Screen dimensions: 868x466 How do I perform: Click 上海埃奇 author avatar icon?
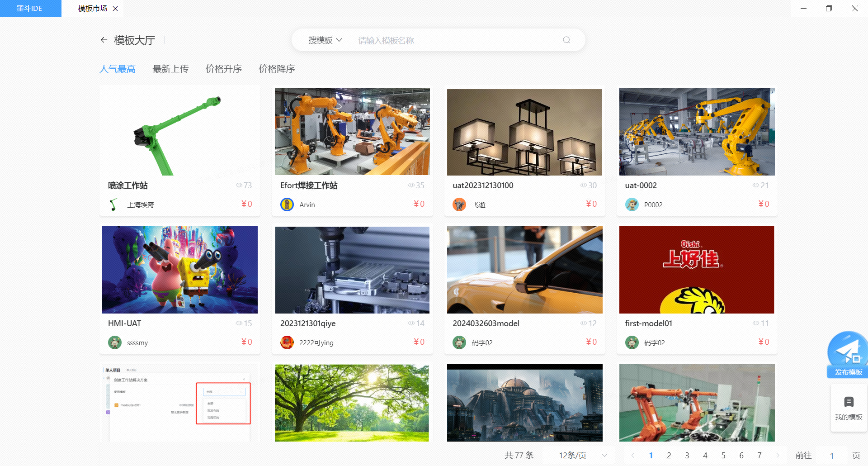(x=114, y=204)
